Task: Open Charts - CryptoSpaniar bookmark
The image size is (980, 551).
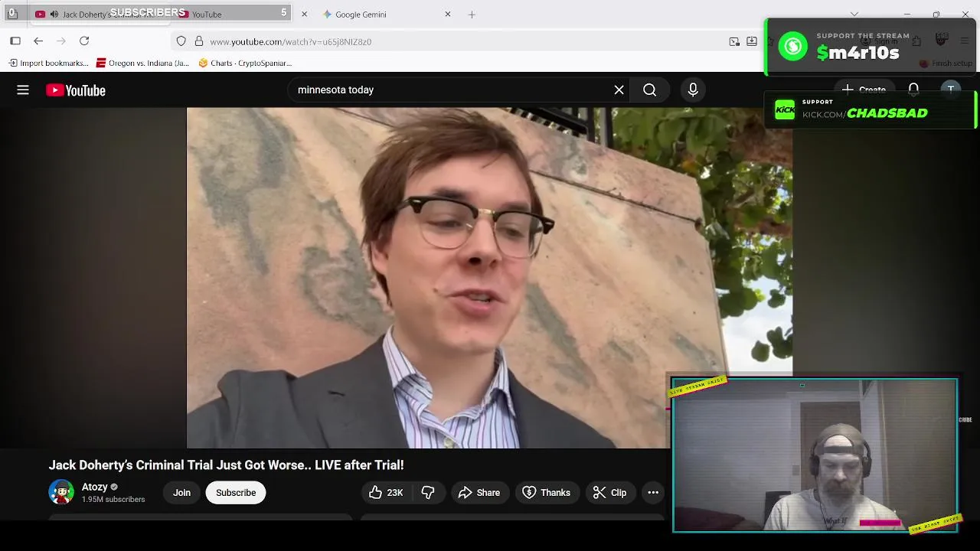Action: (245, 64)
